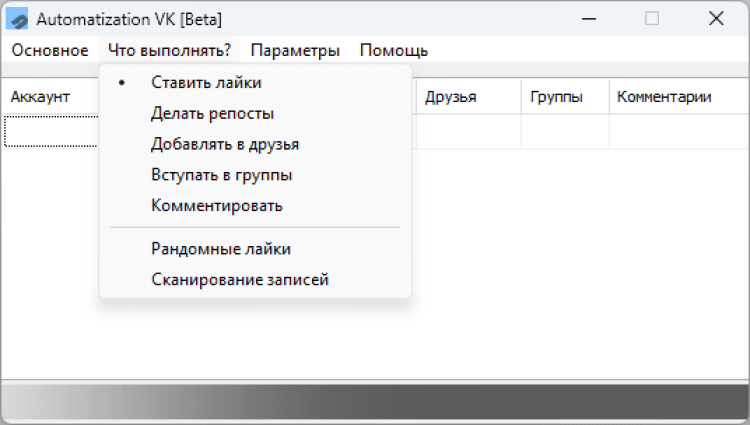Choose Сканирование записей menu entry
This screenshot has height=425, width=750.
(x=255, y=279)
